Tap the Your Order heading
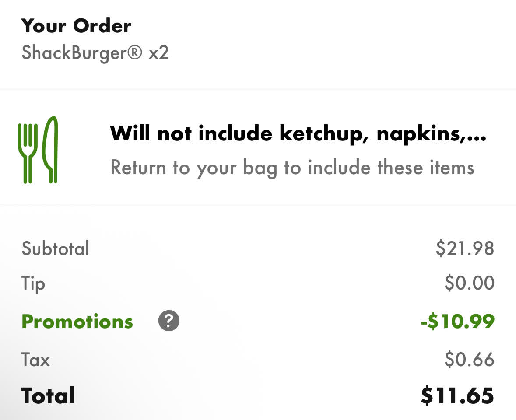The width and height of the screenshot is (516, 420). pyautogui.click(x=76, y=26)
